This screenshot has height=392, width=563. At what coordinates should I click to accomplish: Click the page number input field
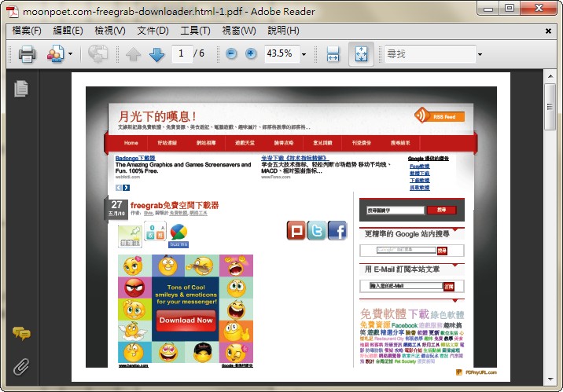[x=182, y=54]
